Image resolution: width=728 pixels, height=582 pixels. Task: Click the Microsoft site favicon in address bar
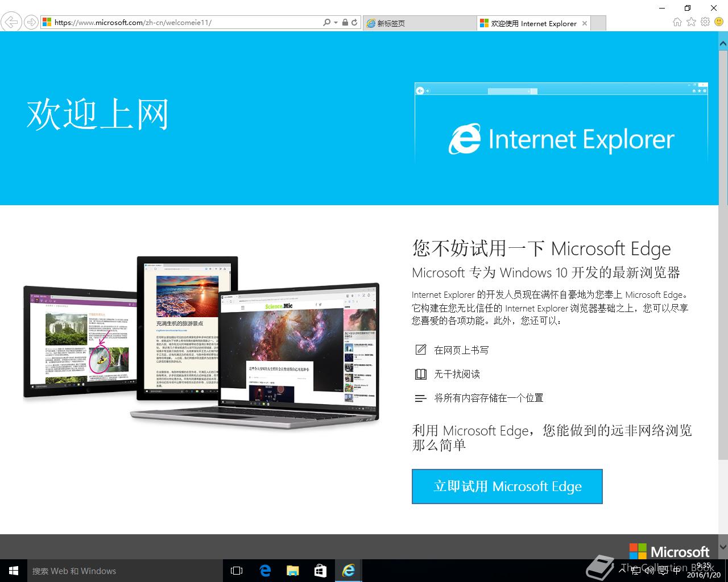click(47, 23)
